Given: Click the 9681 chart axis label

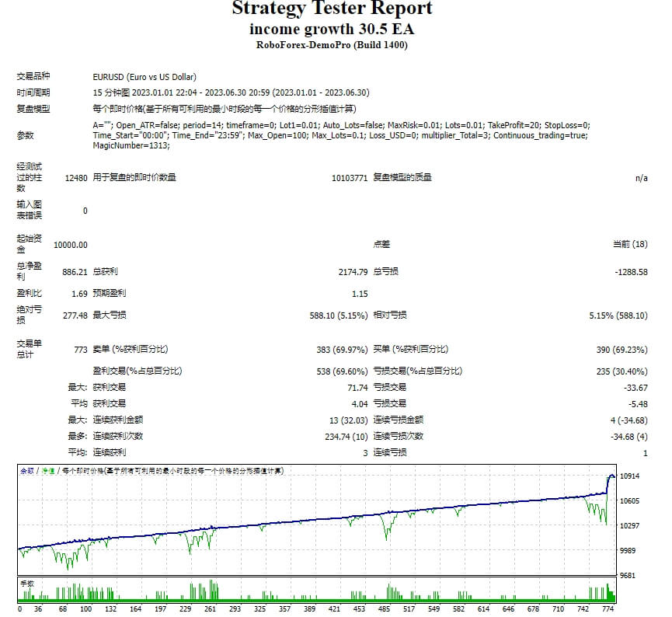Looking at the screenshot, I should pyautogui.click(x=628, y=575).
